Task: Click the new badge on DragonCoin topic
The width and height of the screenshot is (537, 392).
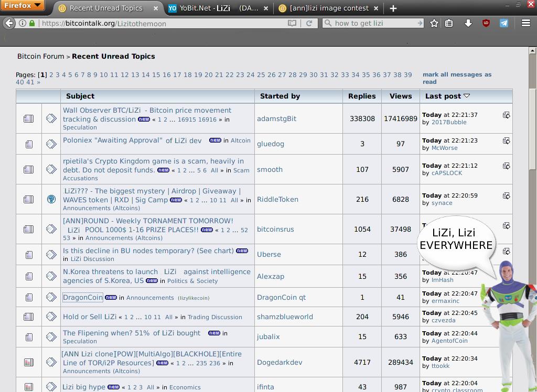Action: coord(111,297)
